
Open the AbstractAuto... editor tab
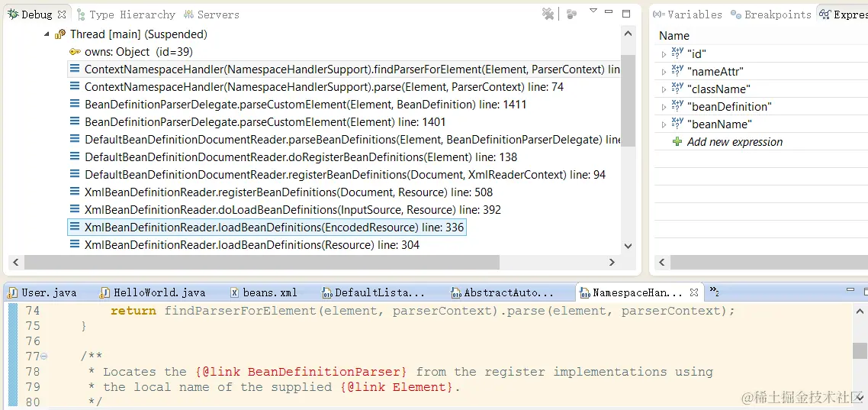pos(502,292)
